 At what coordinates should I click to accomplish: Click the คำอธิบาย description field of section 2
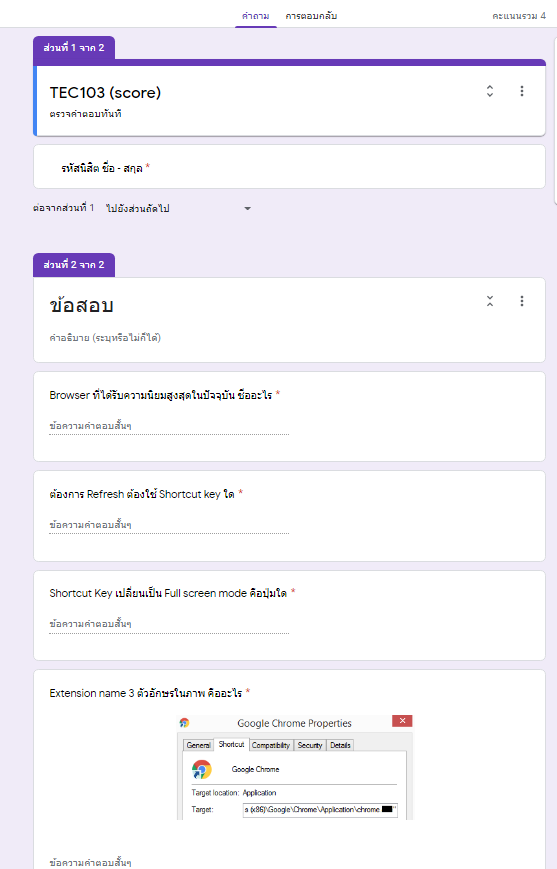105,338
